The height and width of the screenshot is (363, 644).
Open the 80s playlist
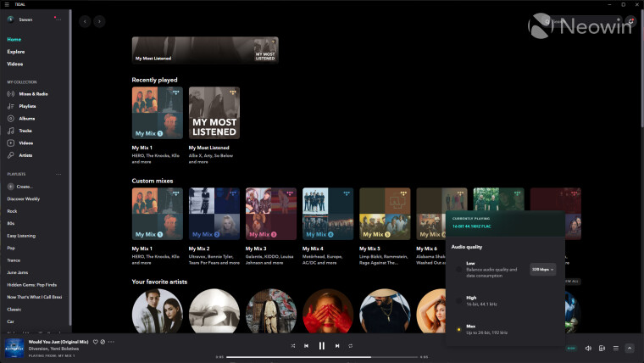coord(11,224)
